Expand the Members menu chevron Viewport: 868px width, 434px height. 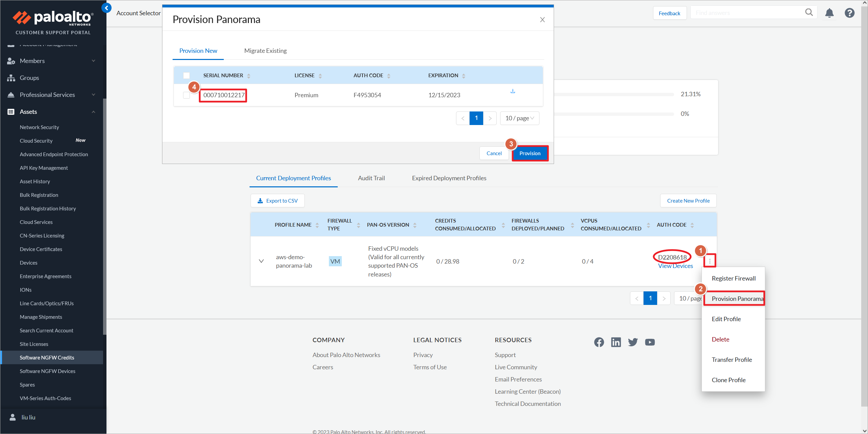coord(94,61)
